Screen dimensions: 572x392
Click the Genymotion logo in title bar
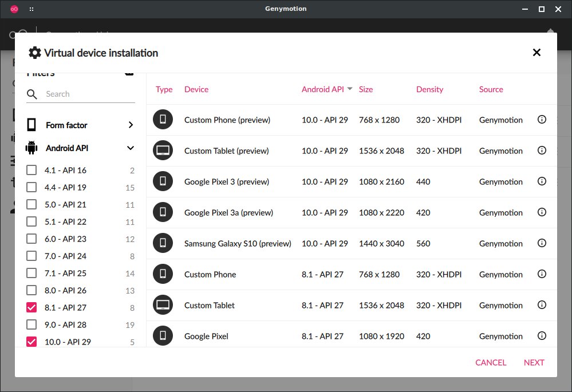pos(14,9)
